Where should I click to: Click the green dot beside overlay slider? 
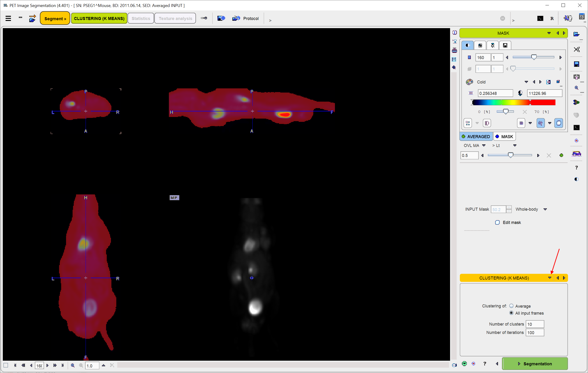click(x=561, y=156)
